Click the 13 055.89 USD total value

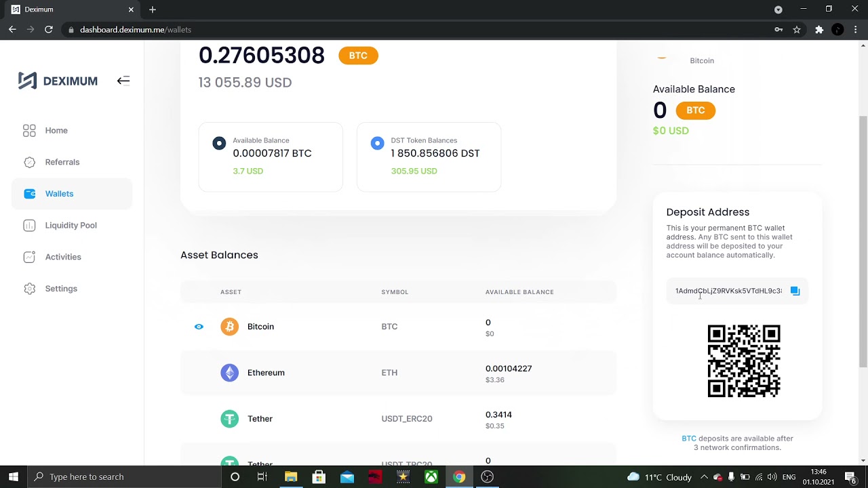245,82
